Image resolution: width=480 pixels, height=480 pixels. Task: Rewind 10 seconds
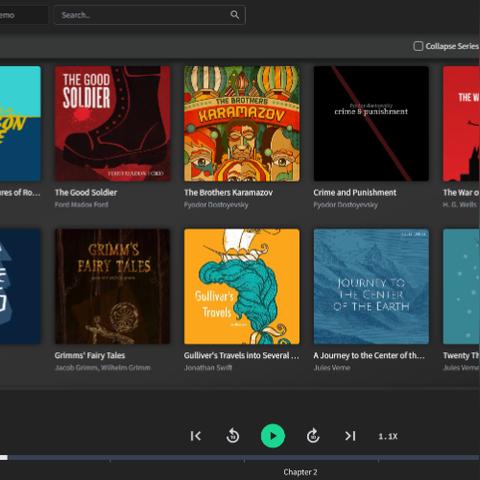click(x=233, y=436)
